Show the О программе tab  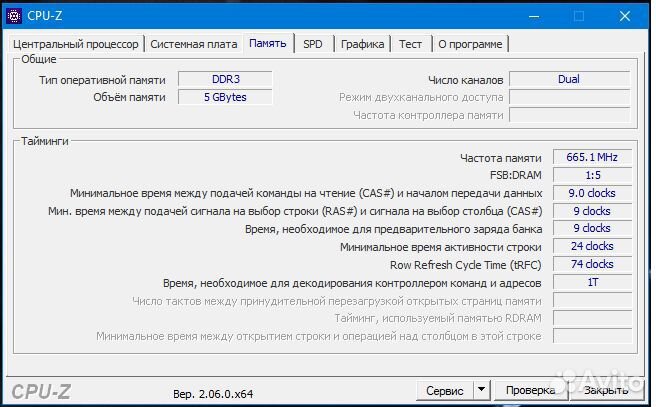click(x=470, y=44)
